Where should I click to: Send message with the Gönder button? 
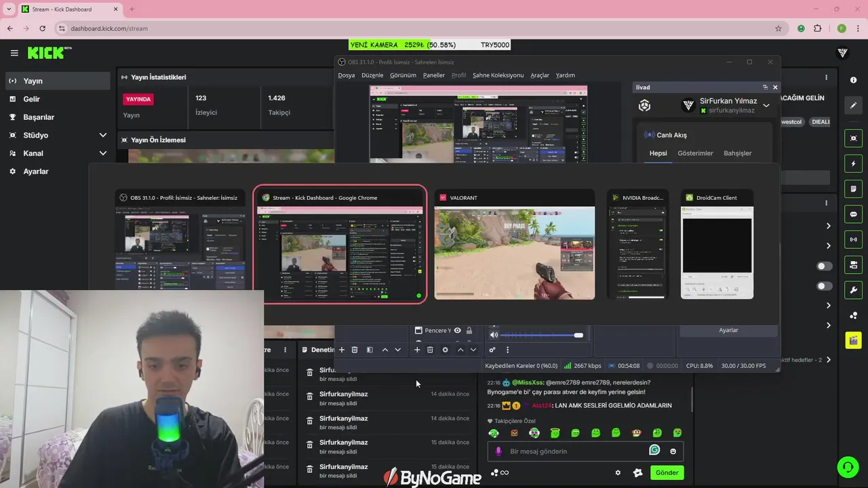click(667, 472)
